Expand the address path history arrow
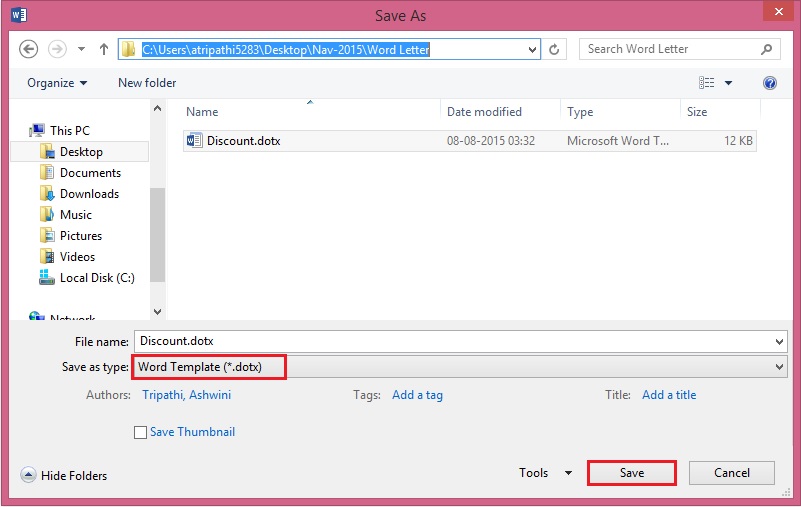Screen dimensions: 801x507 pyautogui.click(x=534, y=49)
